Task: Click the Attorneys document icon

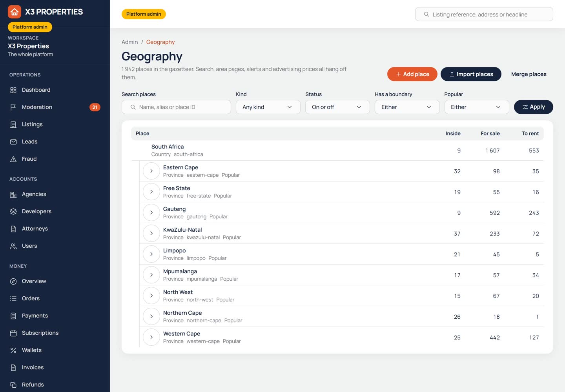Action: tap(13, 229)
